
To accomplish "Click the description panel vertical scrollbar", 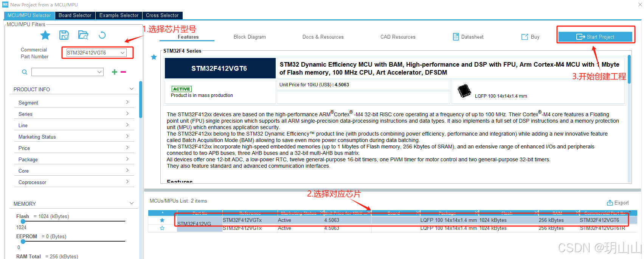I will 629,69.
